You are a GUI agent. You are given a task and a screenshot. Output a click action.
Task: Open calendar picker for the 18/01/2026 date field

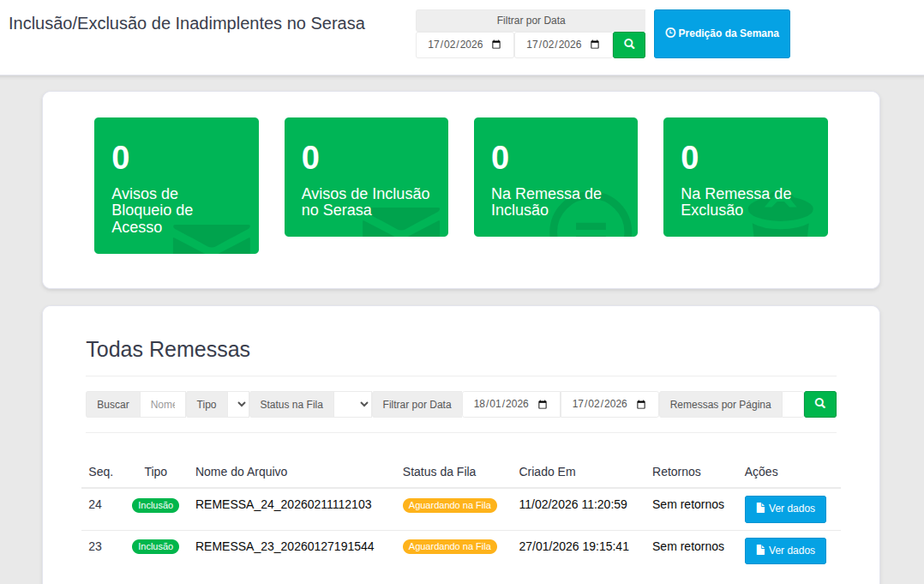tap(543, 405)
